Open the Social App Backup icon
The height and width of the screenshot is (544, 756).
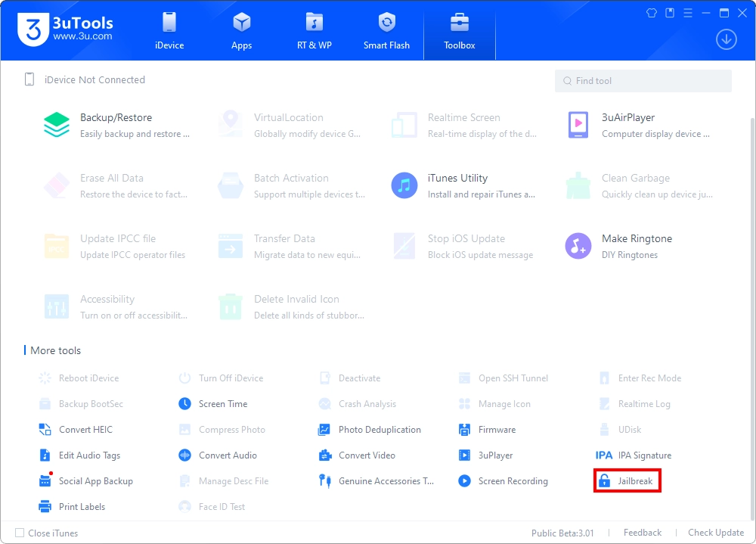click(x=45, y=480)
